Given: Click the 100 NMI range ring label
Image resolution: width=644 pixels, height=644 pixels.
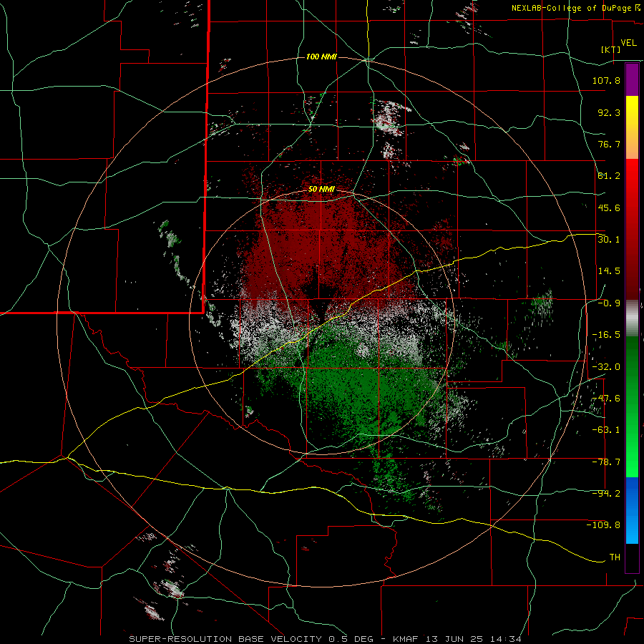Looking at the screenshot, I should pyautogui.click(x=321, y=57).
